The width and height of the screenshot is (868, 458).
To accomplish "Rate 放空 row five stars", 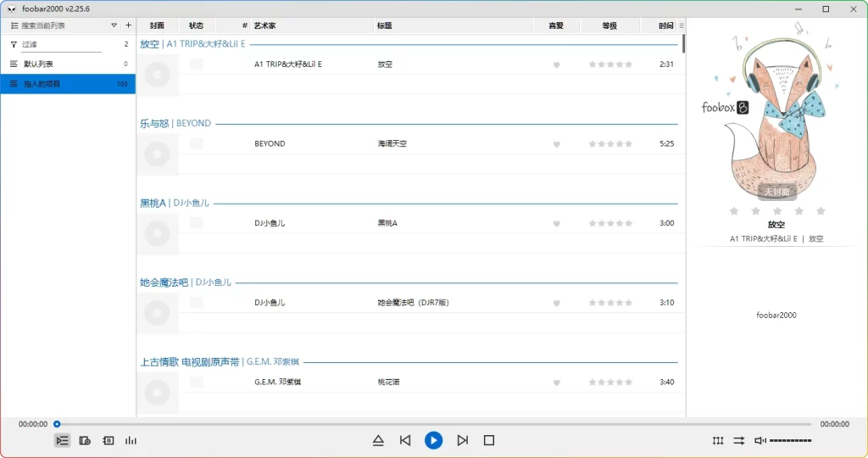I will (628, 64).
